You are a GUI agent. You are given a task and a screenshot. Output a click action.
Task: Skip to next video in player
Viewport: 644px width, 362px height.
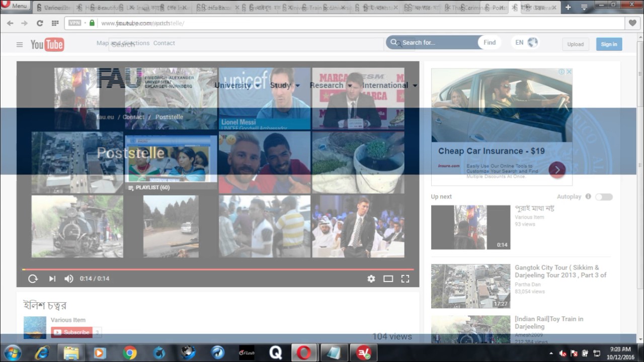(x=52, y=279)
